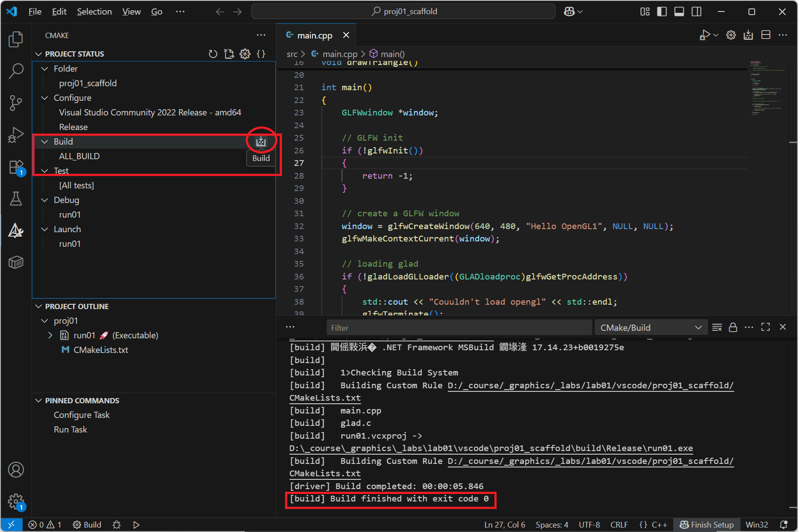Toggle output auto-scroll lock icon

tap(733, 327)
